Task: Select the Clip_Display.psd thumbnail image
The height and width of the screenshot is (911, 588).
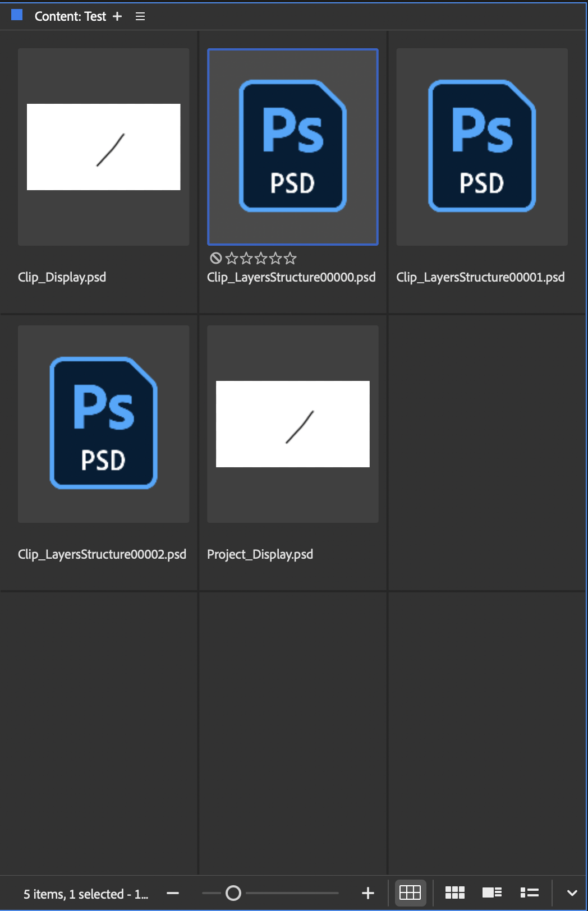Action: (x=104, y=147)
